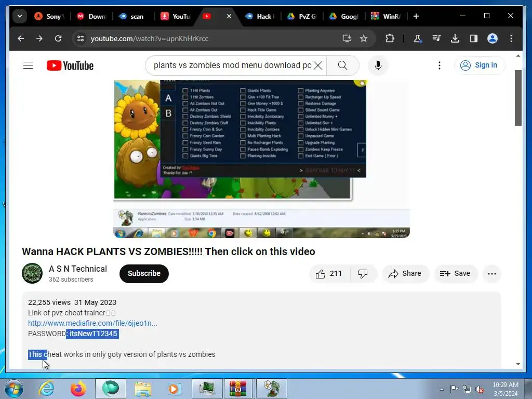532x399 pixels.
Task: Switch to the scan tab
Action: (x=132, y=16)
